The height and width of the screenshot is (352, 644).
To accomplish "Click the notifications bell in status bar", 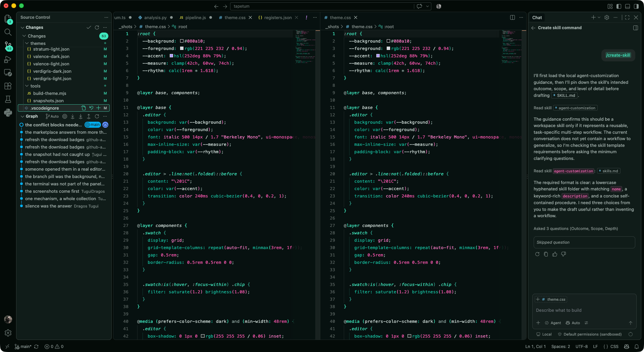I will point(637,347).
